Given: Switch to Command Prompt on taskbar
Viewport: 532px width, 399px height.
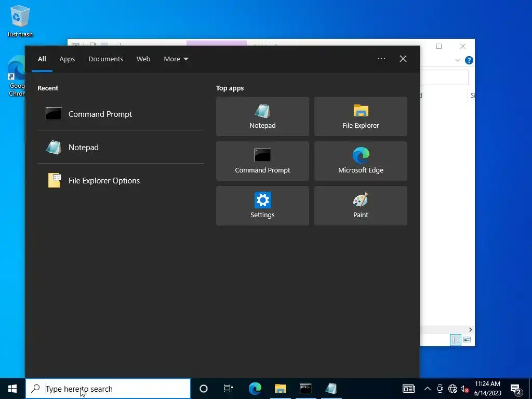Looking at the screenshot, I should 305,389.
